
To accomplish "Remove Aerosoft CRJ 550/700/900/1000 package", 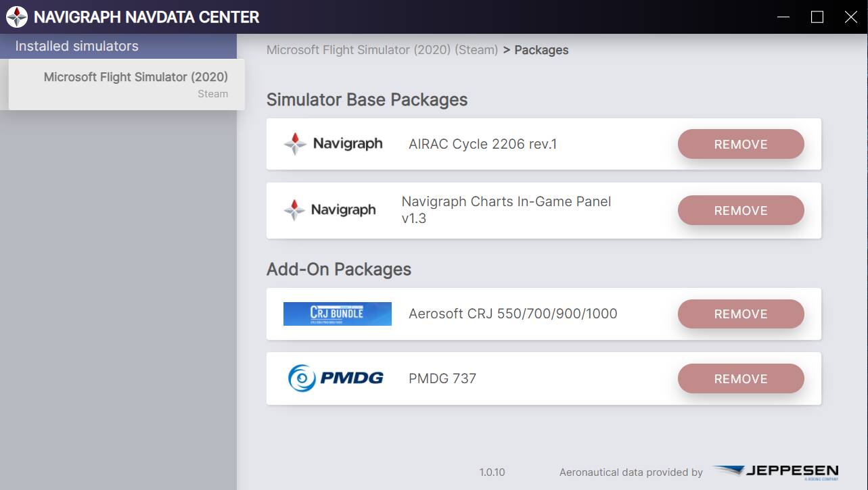I will coord(741,314).
